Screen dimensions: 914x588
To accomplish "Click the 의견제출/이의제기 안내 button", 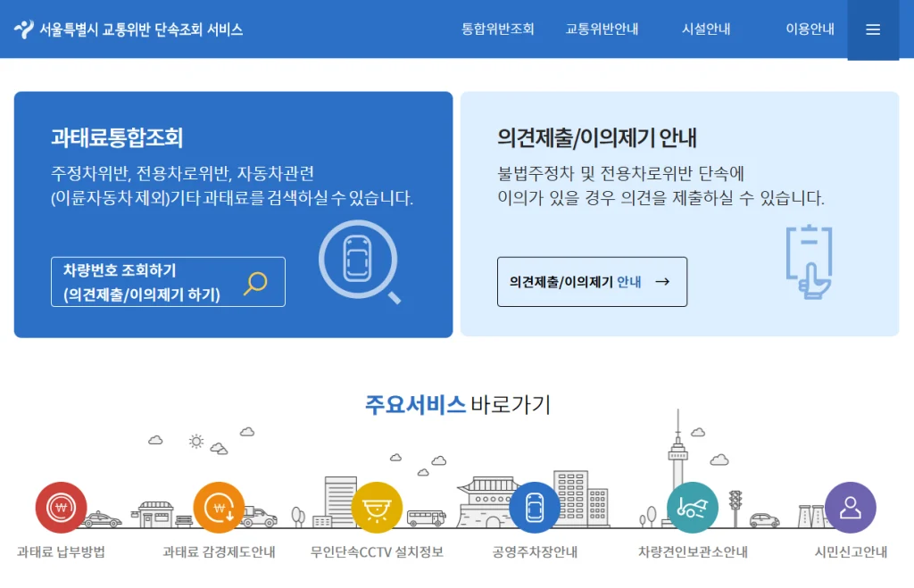I will coord(592,281).
